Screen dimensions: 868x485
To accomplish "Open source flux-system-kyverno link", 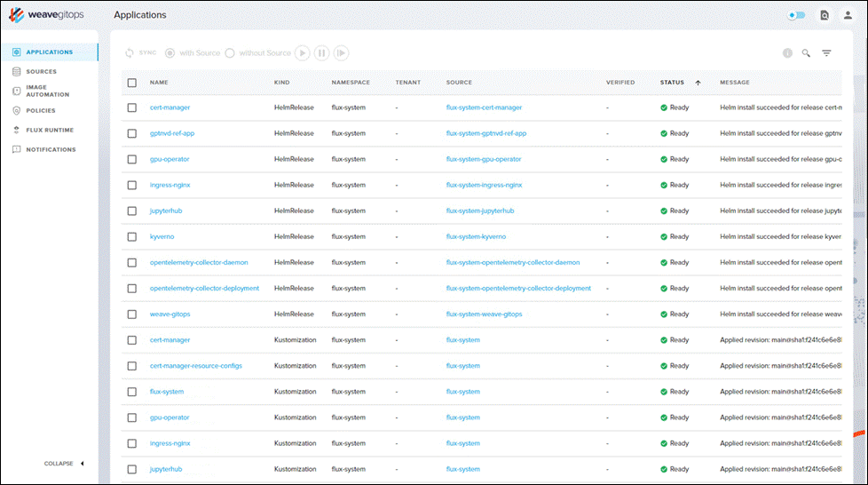I will (x=476, y=236).
